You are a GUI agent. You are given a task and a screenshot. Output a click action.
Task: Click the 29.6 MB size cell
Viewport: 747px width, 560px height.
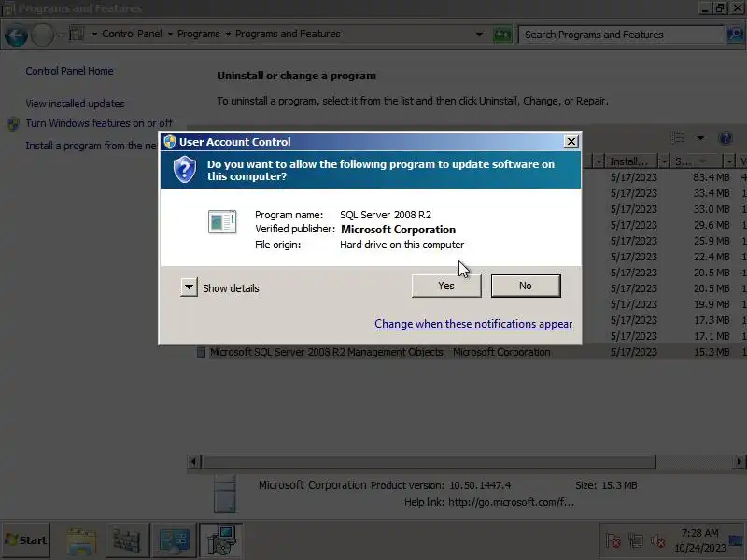(712, 225)
